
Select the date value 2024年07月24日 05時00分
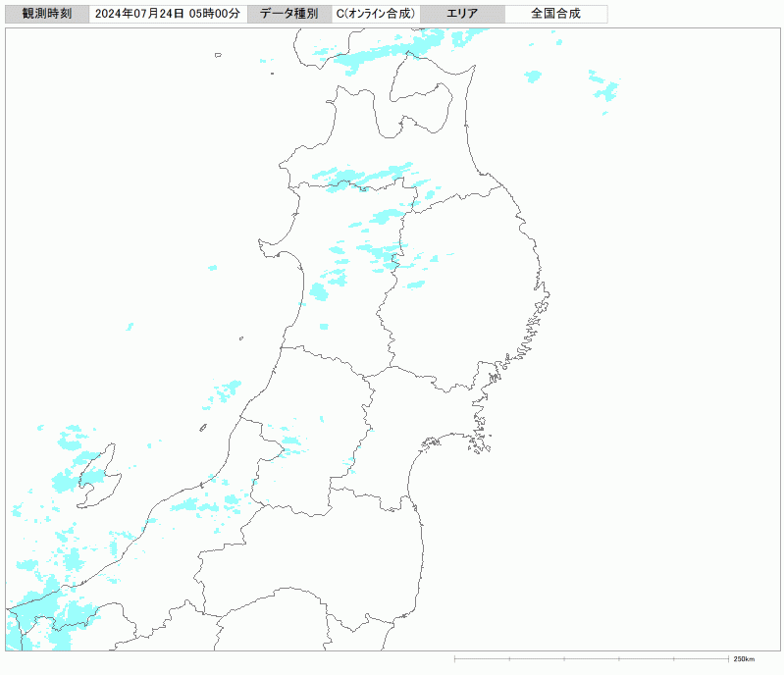(x=168, y=14)
